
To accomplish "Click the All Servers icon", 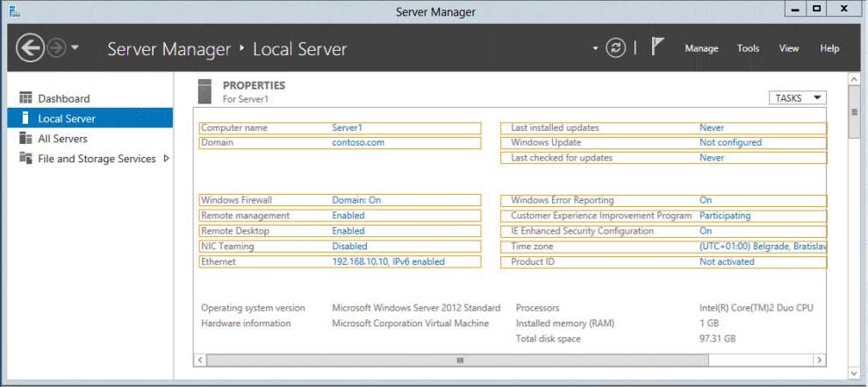I will point(25,138).
